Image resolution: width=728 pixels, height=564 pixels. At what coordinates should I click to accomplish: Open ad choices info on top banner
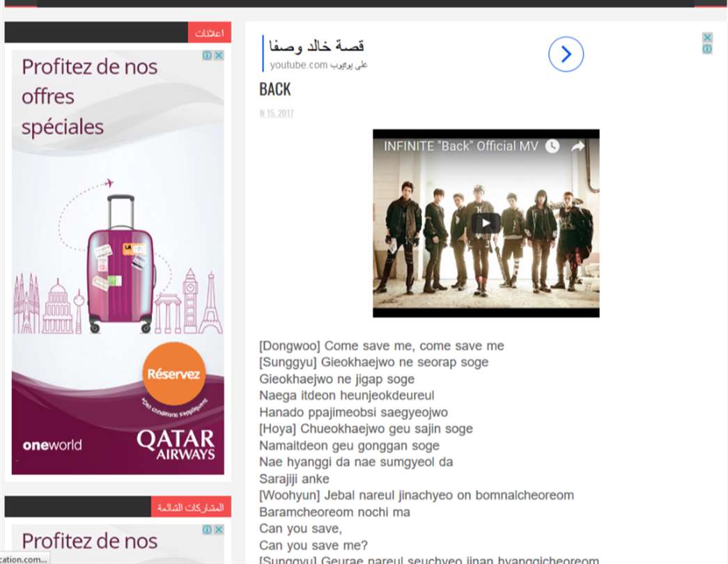click(707, 49)
